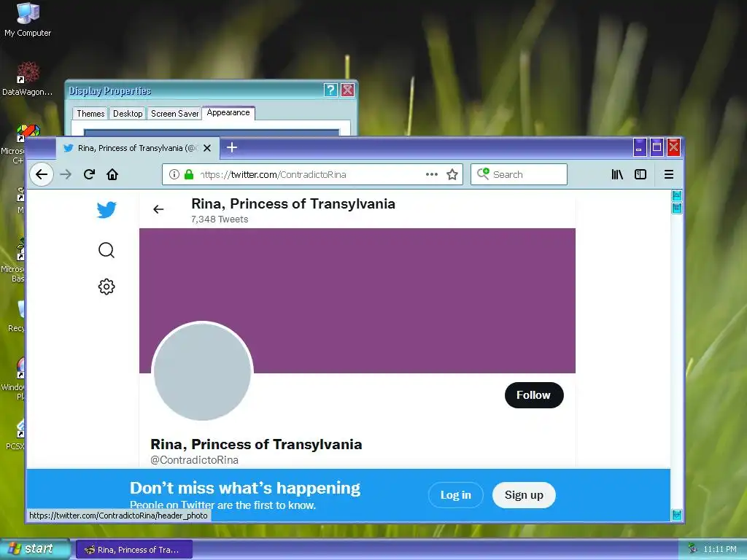Click the Don't miss what's happening heading

pyautogui.click(x=245, y=488)
